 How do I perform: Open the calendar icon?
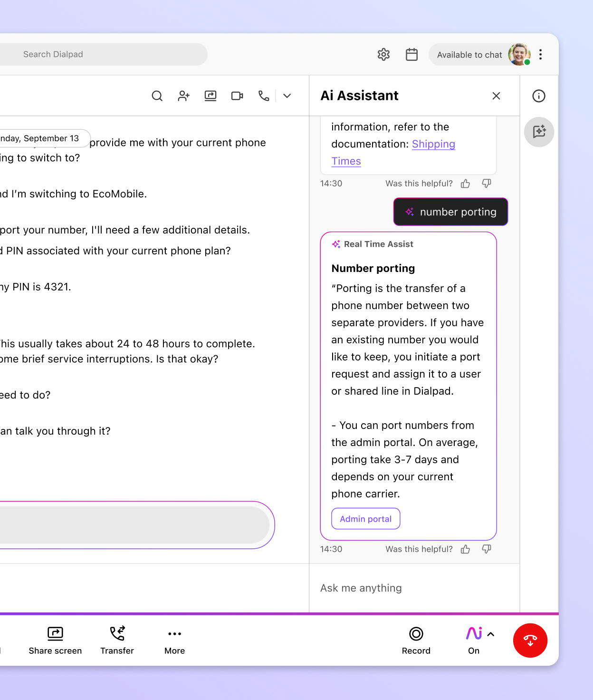pos(411,54)
